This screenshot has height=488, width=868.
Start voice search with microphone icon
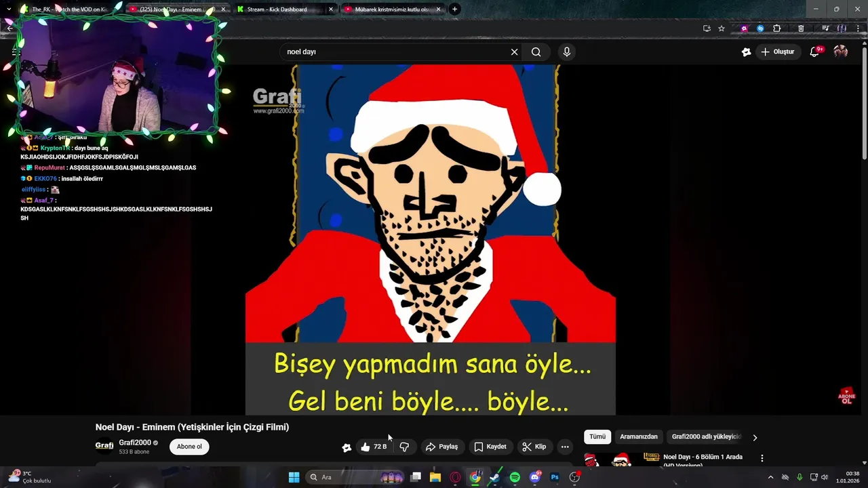567,52
